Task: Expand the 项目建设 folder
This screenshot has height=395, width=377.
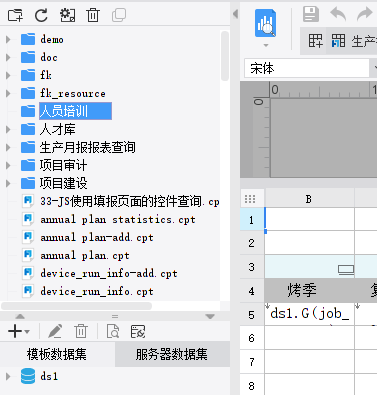Action: click(8, 183)
